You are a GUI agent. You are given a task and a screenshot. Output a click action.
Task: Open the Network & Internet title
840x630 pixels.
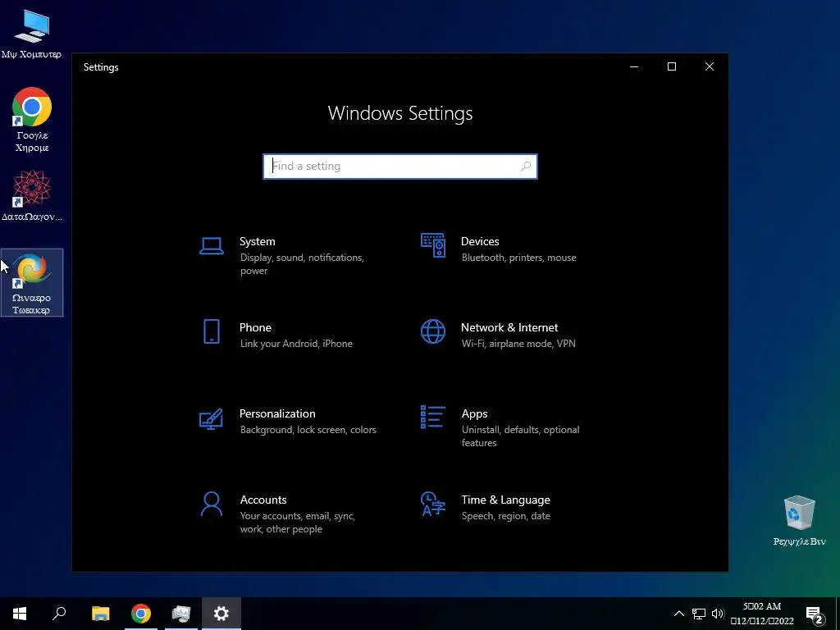tap(509, 327)
